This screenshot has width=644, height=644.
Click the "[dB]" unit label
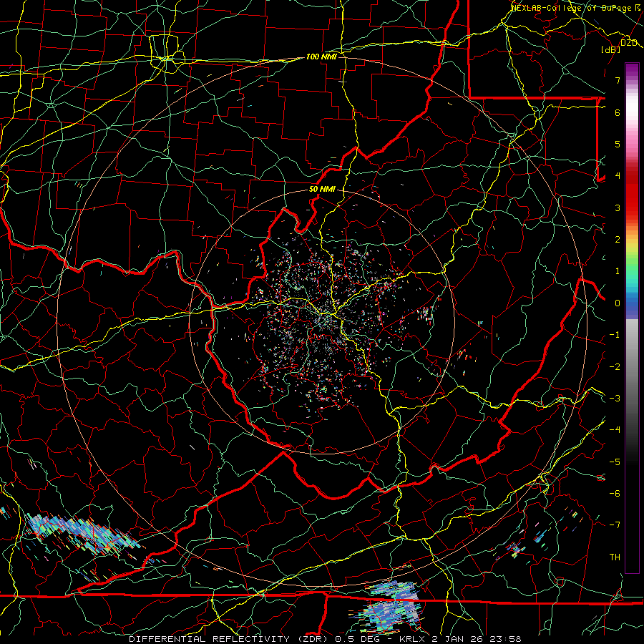coord(611,49)
